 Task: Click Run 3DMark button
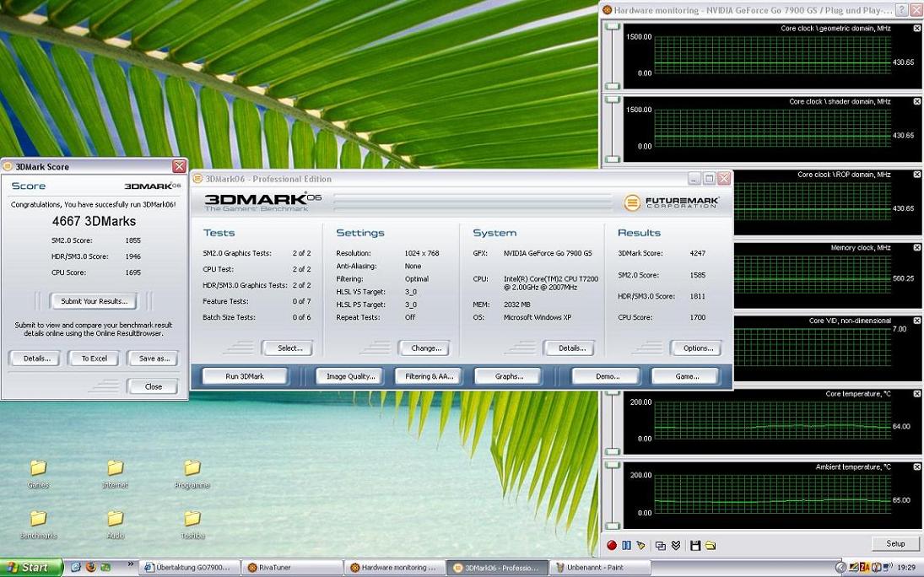[x=245, y=376]
